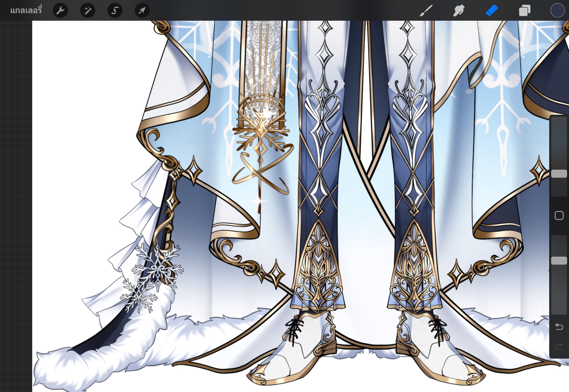Image resolution: width=569 pixels, height=392 pixels.
Task: Tap the square Modify button in sidebar
Action: click(559, 215)
